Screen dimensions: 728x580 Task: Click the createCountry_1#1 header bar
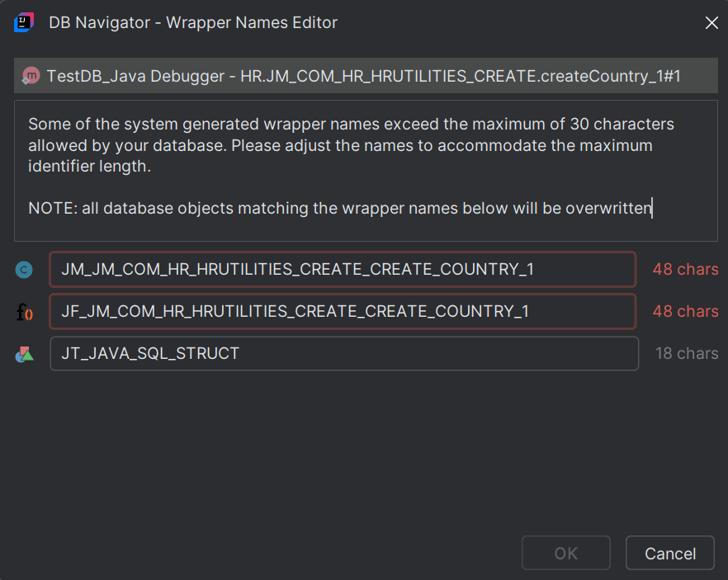pos(363,75)
